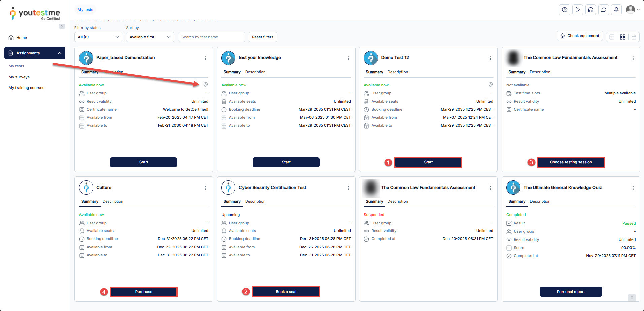644x311 pixels.
Task: Open the Filter by status dropdown
Action: coord(98,37)
